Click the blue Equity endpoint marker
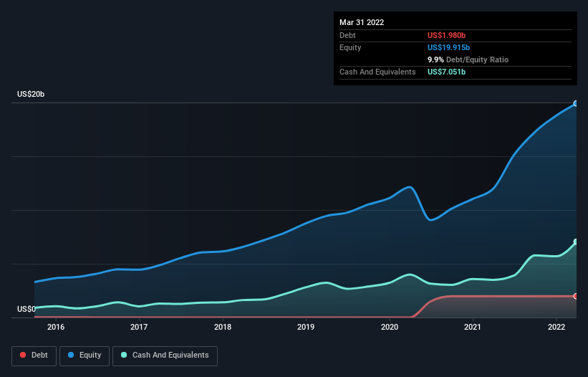Image resolution: width=588 pixels, height=377 pixels. pyautogui.click(x=576, y=103)
